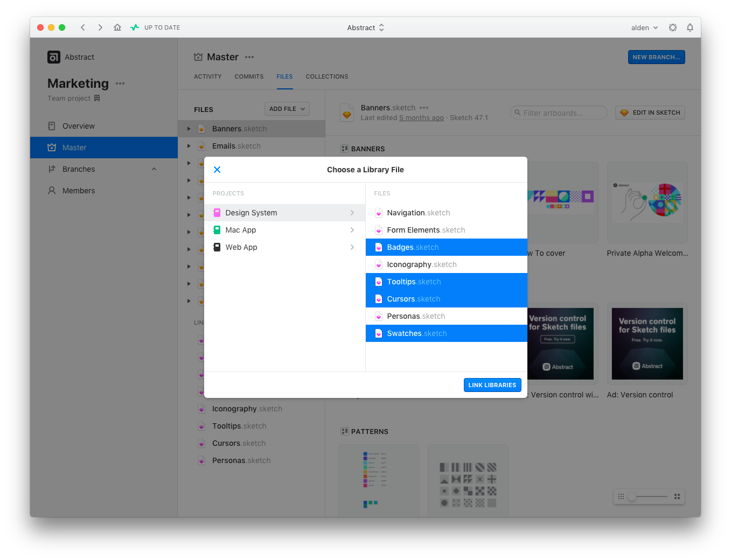
Task: Open Private Alpha Welcome artboard thumbnail
Action: click(648, 202)
